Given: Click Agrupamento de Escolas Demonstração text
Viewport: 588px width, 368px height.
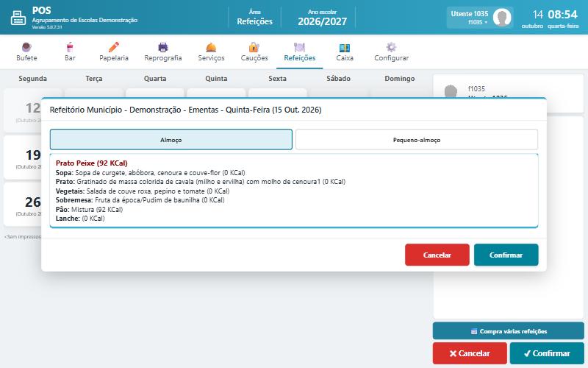Looking at the screenshot, I should point(85,20).
